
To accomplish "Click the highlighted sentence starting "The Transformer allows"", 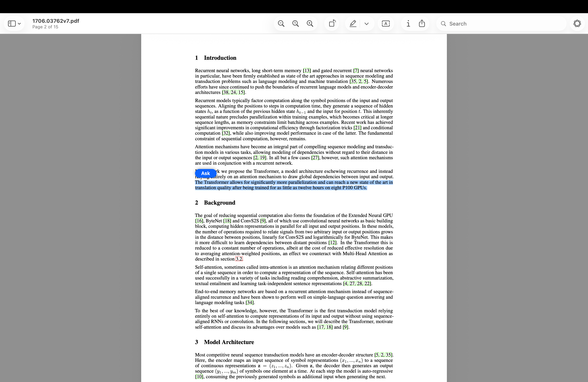I will tap(294, 185).
